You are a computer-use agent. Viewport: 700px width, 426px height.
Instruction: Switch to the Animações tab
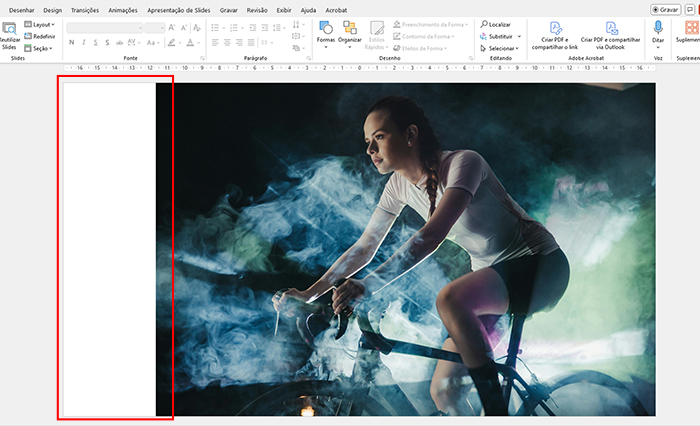123,10
